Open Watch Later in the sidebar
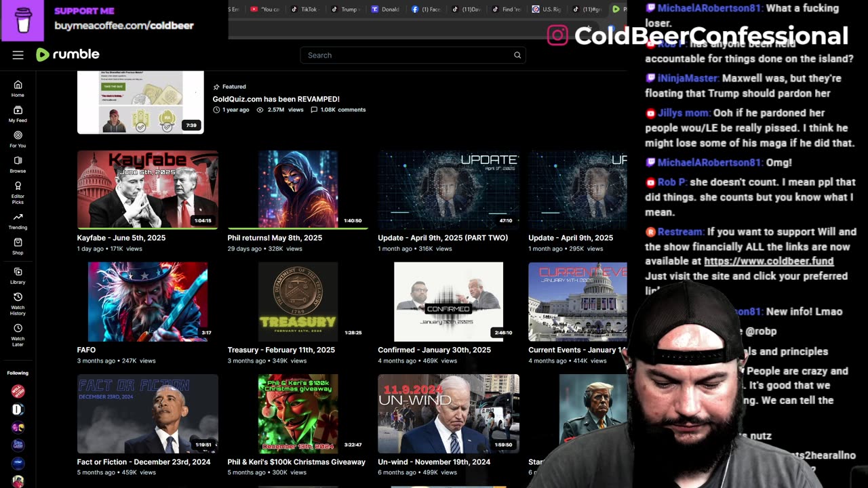868x488 pixels. pos(18,334)
